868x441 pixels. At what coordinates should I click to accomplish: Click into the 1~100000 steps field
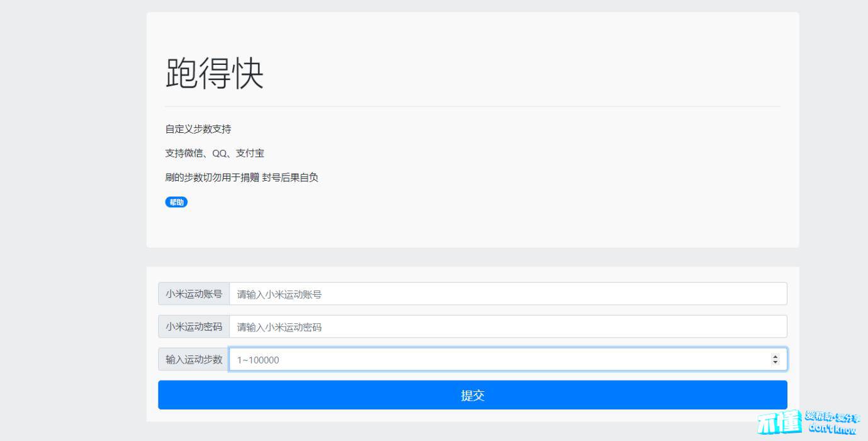pos(491,360)
